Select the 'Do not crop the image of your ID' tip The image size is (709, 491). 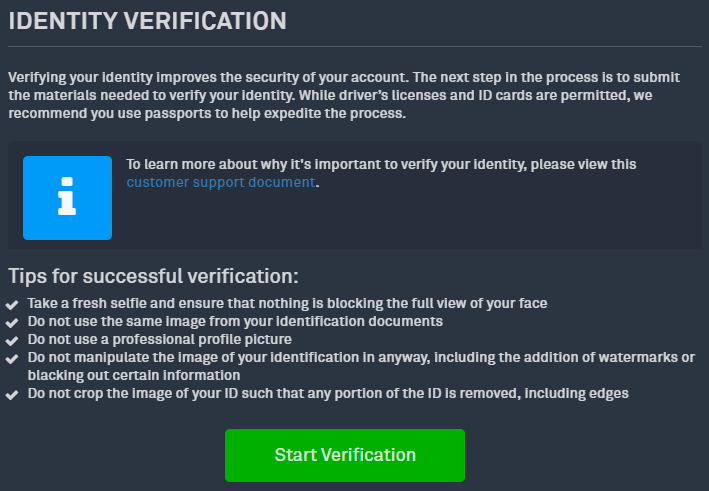pos(328,393)
